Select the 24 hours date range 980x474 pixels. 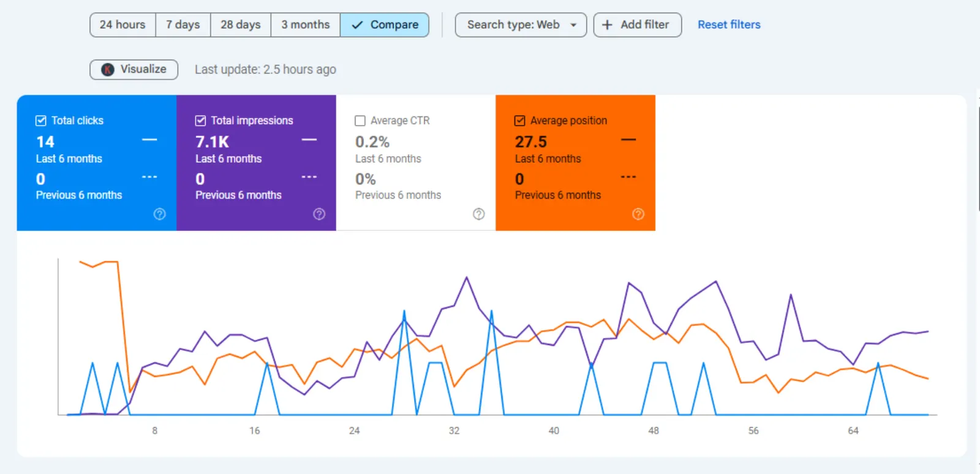click(123, 25)
